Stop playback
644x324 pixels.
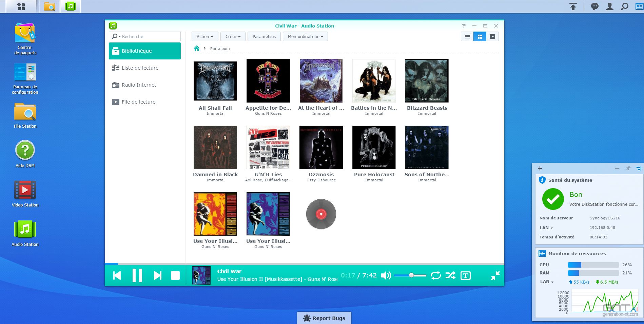[x=175, y=275]
